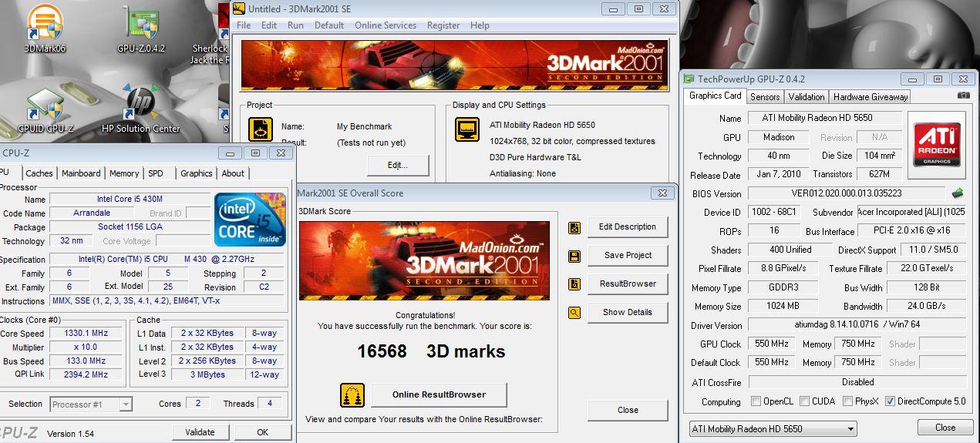
Task: Click the 16568 3D marks score text
Action: click(431, 352)
